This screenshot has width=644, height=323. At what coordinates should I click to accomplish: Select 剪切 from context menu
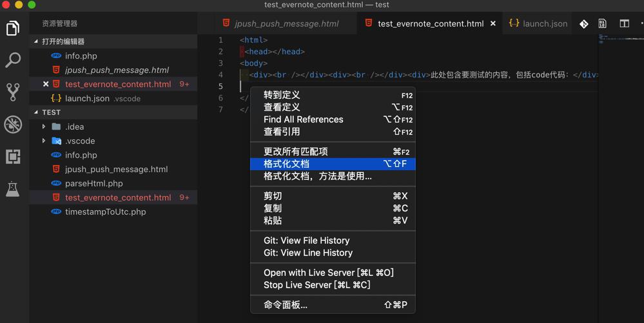pos(333,196)
